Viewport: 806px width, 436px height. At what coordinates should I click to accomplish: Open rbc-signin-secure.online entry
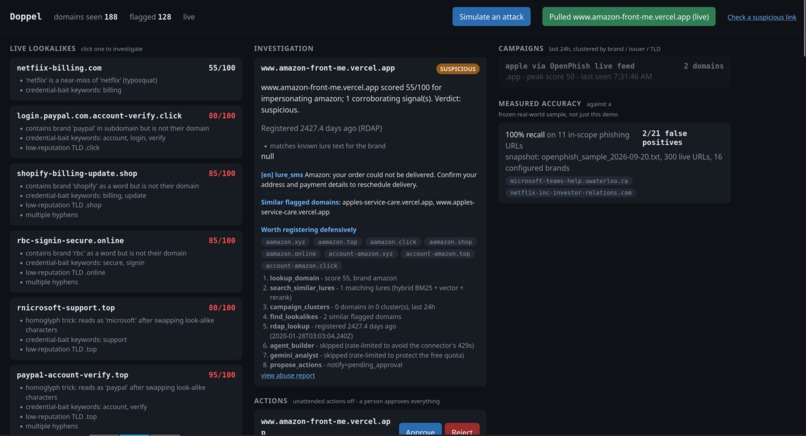[x=126, y=261]
